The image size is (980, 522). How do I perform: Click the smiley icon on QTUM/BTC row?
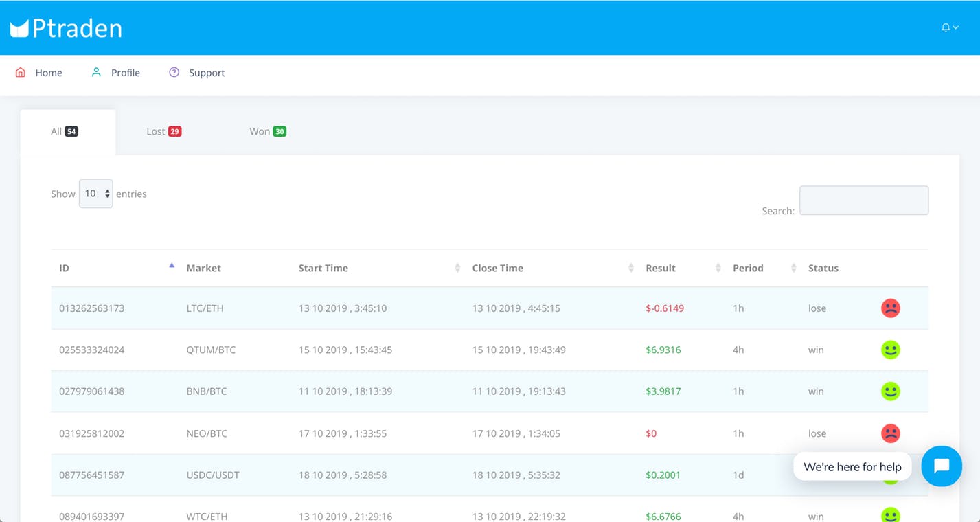pyautogui.click(x=890, y=350)
